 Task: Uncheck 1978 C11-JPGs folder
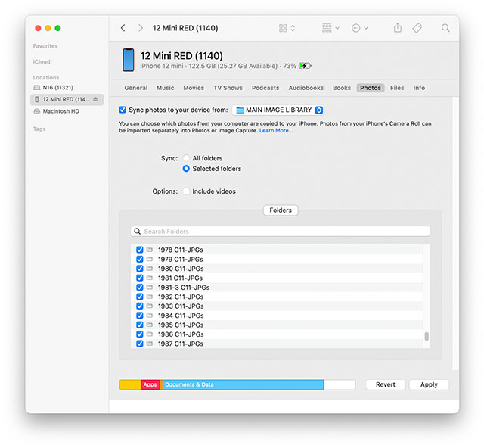(x=139, y=250)
